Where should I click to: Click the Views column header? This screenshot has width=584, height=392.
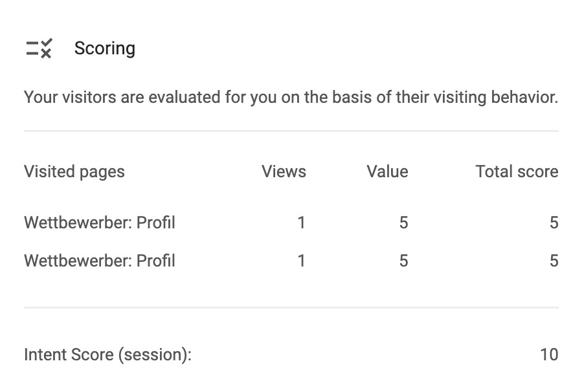284,171
